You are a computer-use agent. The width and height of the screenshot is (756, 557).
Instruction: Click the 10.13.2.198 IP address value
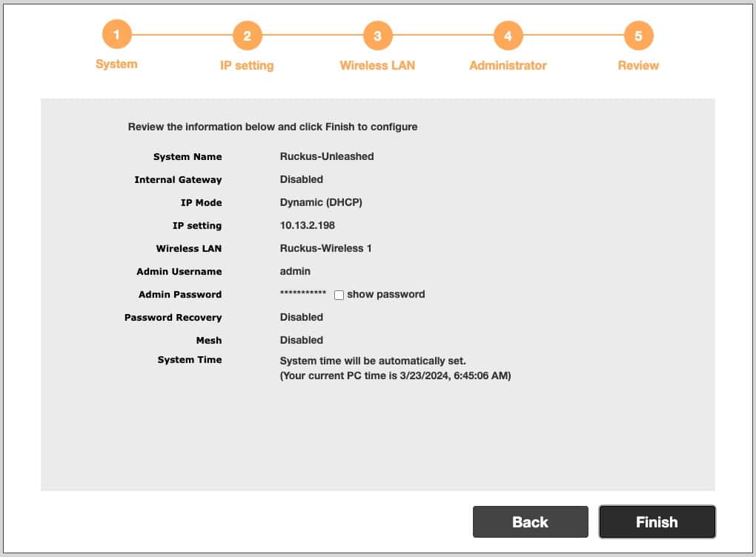(x=308, y=225)
